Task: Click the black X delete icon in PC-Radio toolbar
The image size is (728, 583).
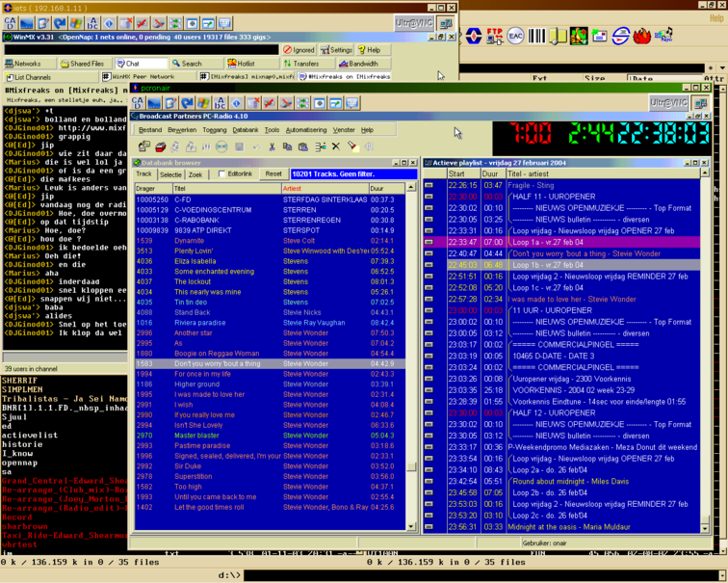Action: tap(336, 146)
